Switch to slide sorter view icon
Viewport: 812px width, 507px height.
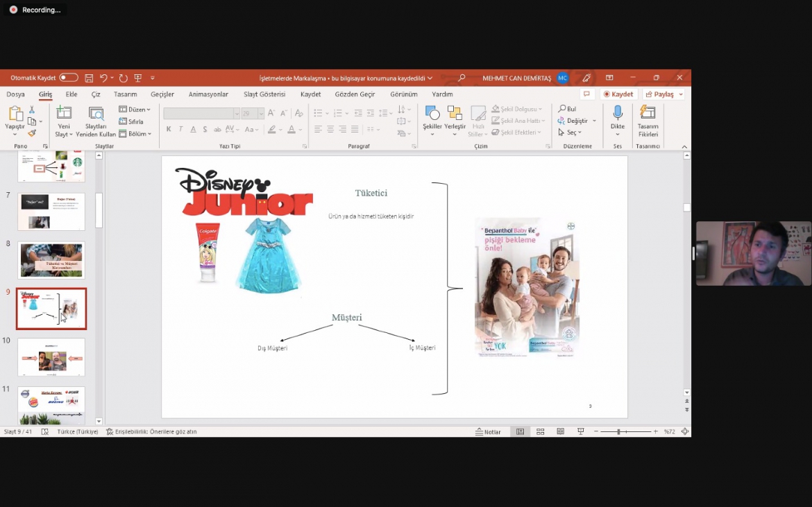(x=540, y=431)
